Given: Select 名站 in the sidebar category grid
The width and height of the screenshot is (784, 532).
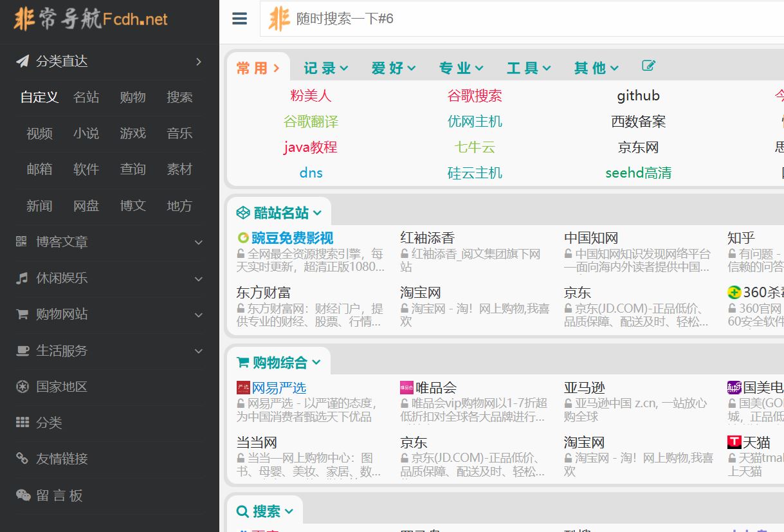Looking at the screenshot, I should click(86, 97).
